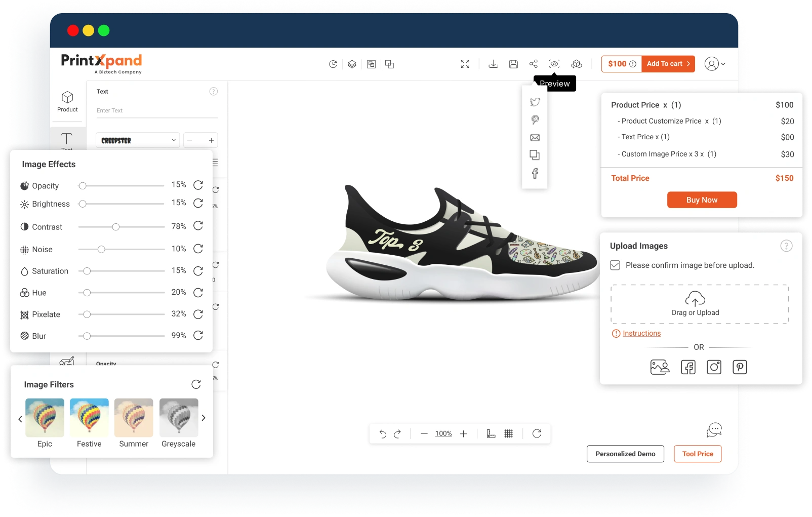The image size is (812, 517).
Task: Share design via Pinterest icon in share list
Action: 535,120
